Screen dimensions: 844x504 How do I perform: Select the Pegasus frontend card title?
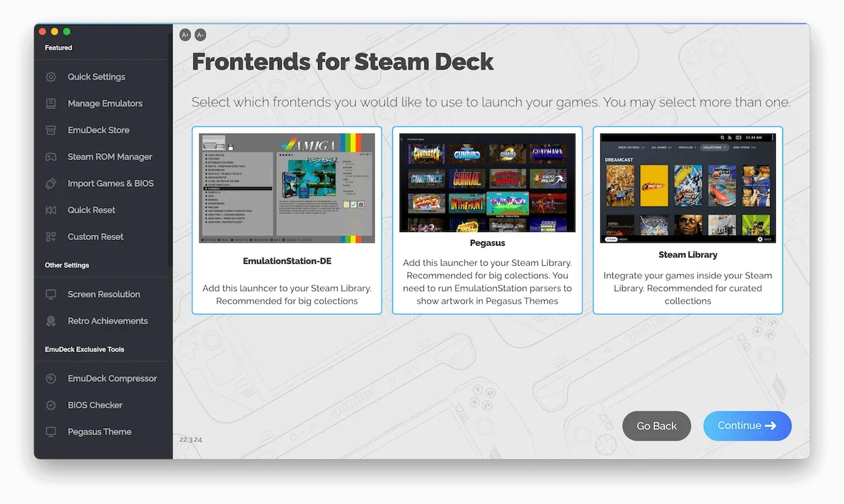pos(488,243)
